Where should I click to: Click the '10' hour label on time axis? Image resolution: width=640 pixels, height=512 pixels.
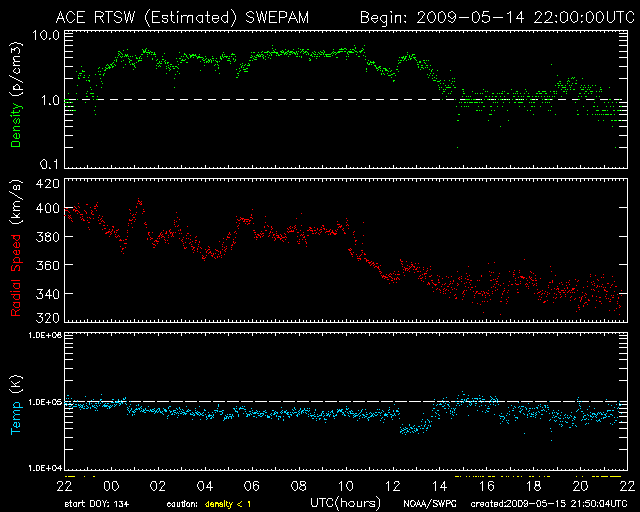(346, 486)
